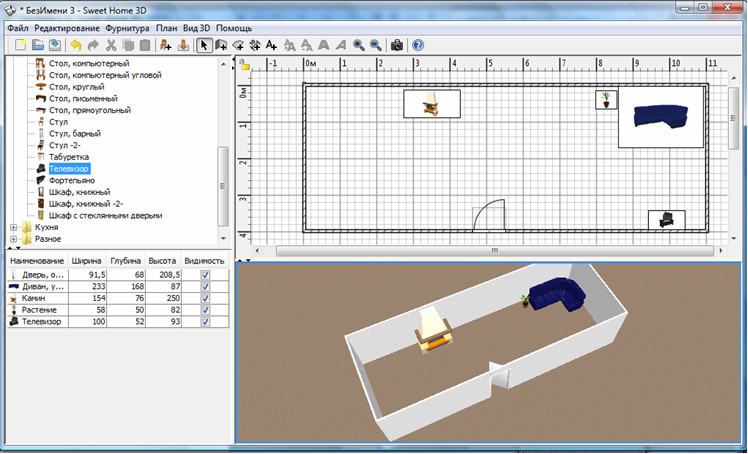Click Add furniture to home icon
Screen dimensions: 748x454
click(x=166, y=45)
